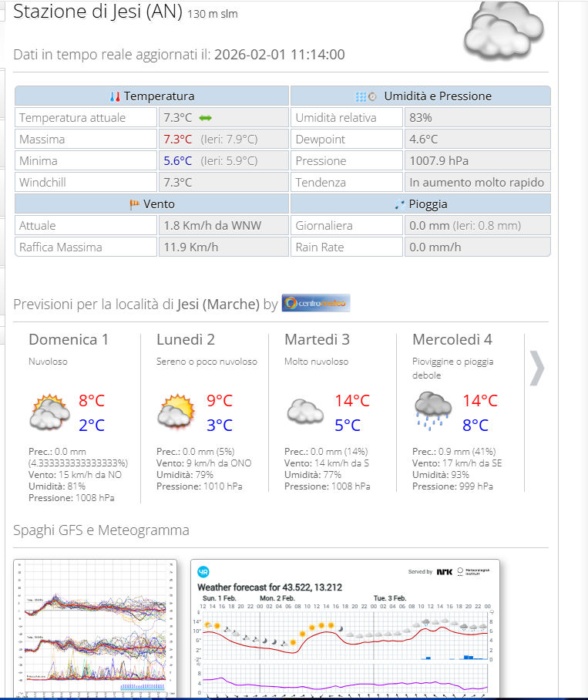Click Mercoledì 4 rain cloud icon

[433, 409]
